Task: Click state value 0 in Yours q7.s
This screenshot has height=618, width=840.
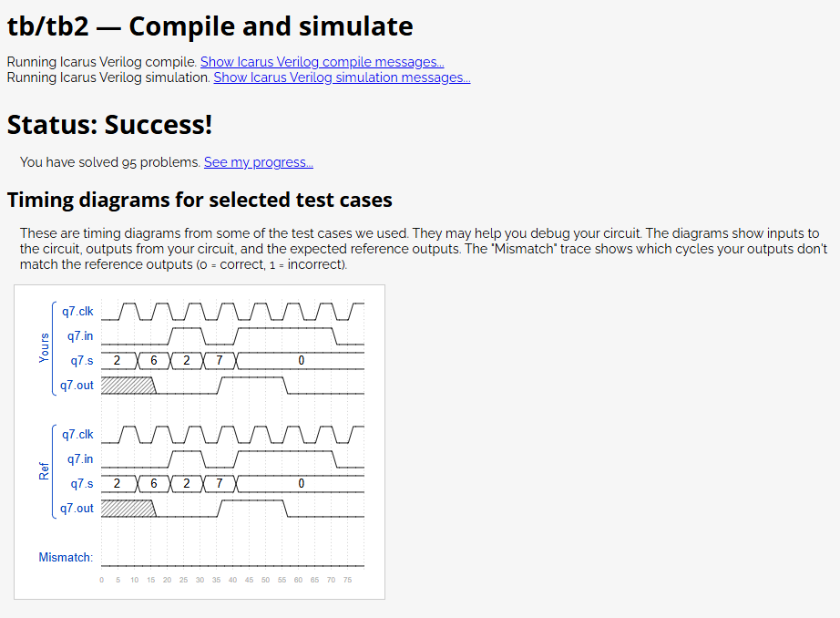Action: 301,361
